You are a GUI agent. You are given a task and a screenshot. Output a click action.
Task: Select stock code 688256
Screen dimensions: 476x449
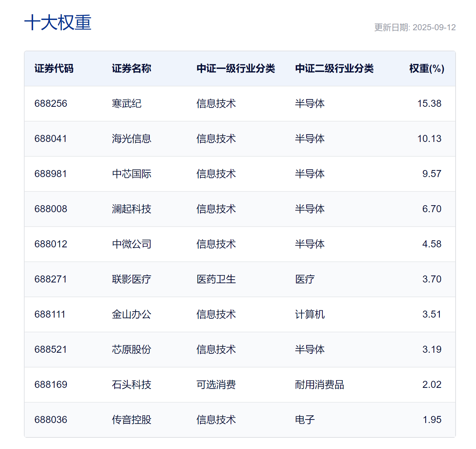click(51, 104)
